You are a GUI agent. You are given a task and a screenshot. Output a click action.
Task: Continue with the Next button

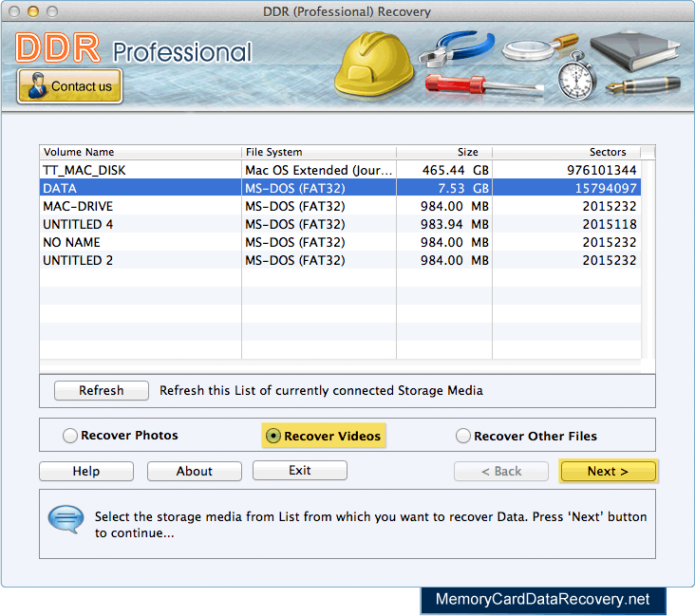tap(608, 471)
